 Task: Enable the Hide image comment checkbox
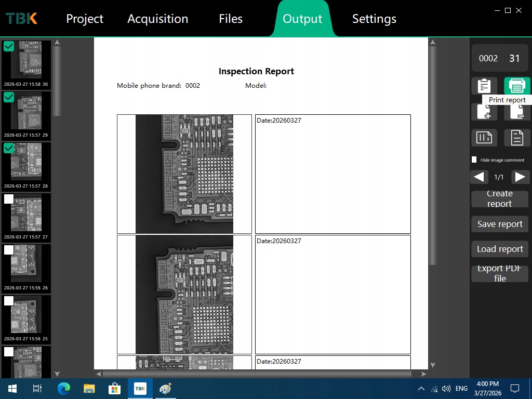[x=474, y=159]
